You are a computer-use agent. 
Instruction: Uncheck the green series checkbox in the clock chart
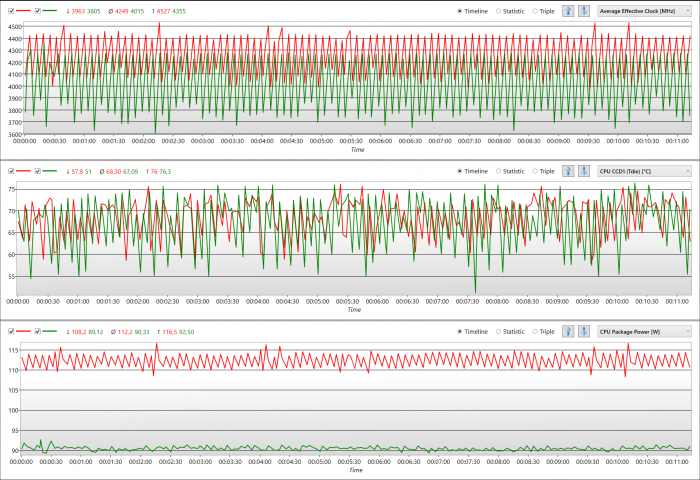point(38,10)
